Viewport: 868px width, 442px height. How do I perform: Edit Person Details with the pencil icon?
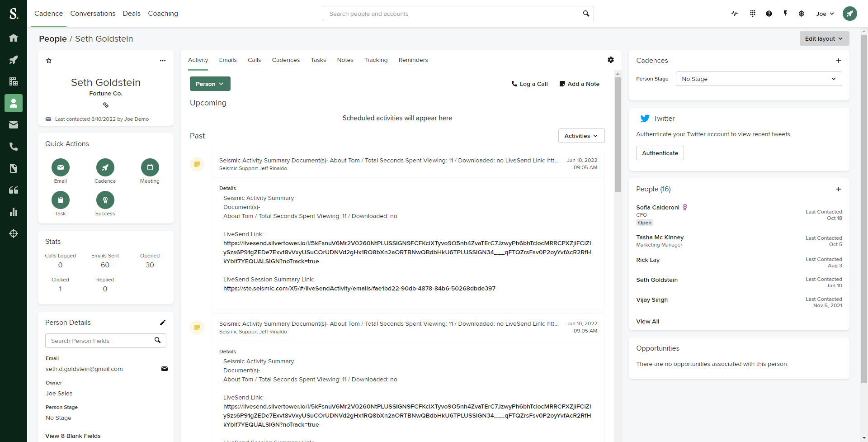(x=163, y=323)
